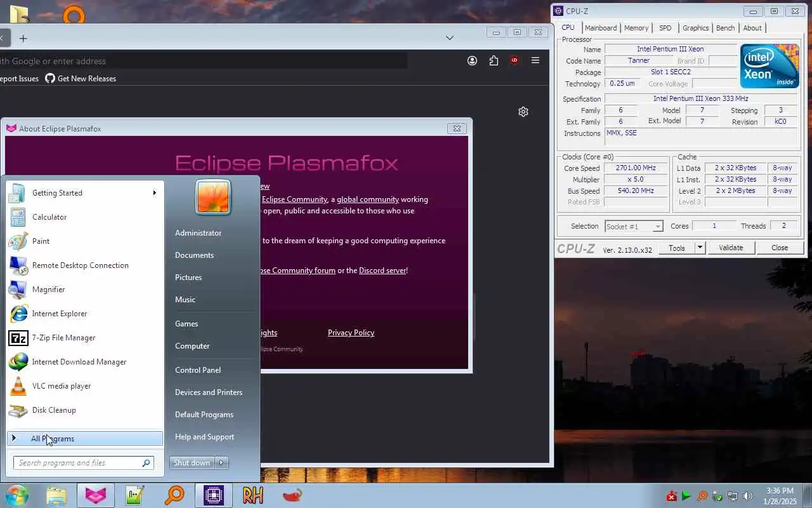
Task: Click the uBlock Origin toolbar icon
Action: tap(514, 60)
